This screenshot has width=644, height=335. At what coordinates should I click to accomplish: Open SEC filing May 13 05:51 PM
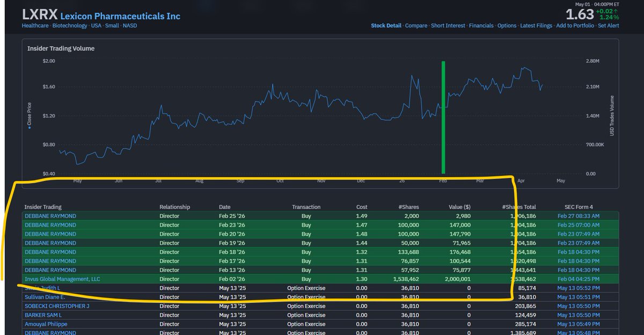(x=579, y=297)
